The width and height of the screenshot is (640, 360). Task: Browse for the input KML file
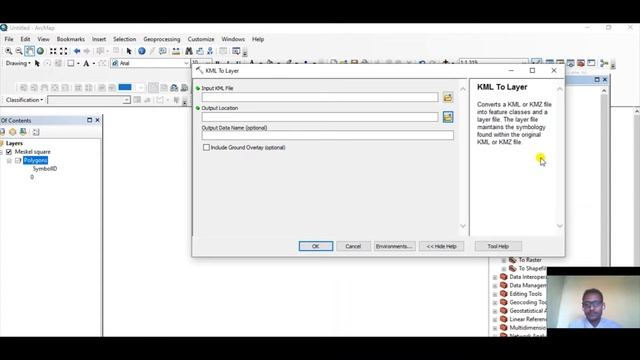(448, 97)
